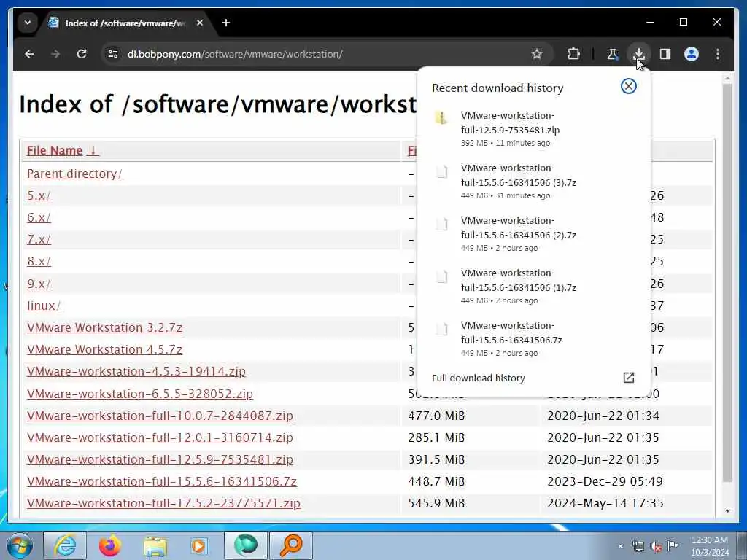
Task: Select 15.5.6-16341506 (1).7z download history entry
Action: (x=533, y=286)
